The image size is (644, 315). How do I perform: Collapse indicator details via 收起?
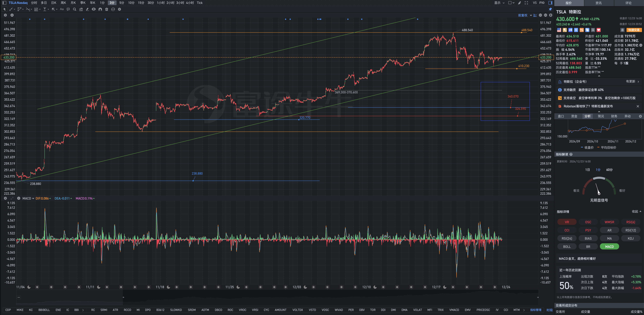(636, 211)
